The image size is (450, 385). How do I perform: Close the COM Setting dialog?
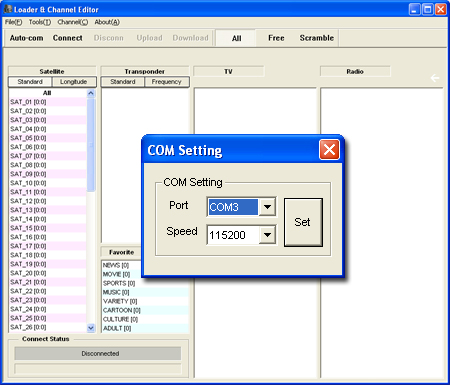329,149
